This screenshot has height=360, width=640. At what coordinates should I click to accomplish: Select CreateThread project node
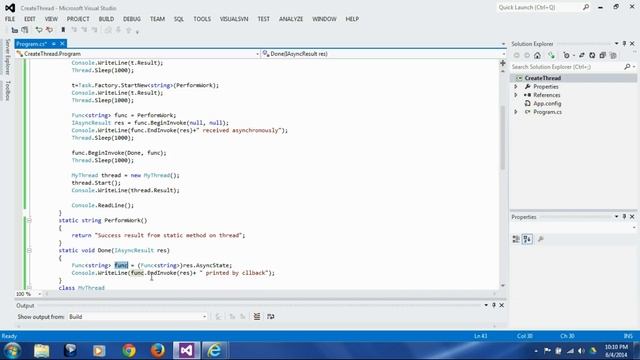click(x=543, y=78)
